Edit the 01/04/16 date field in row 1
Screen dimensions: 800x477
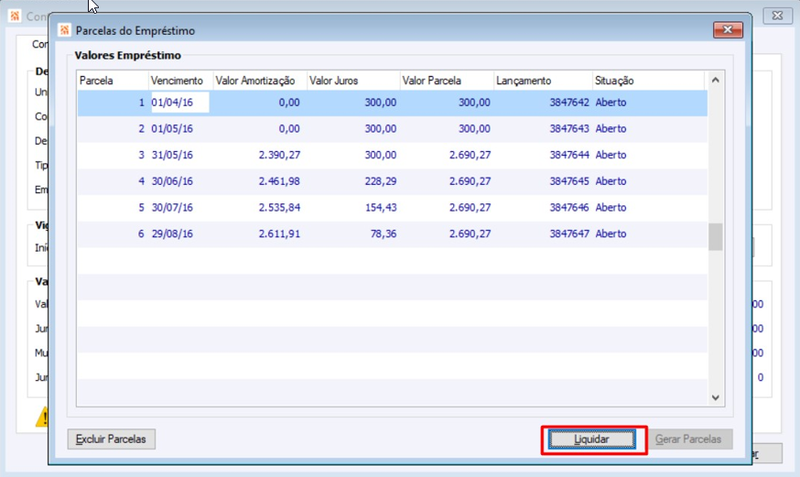tap(180, 103)
